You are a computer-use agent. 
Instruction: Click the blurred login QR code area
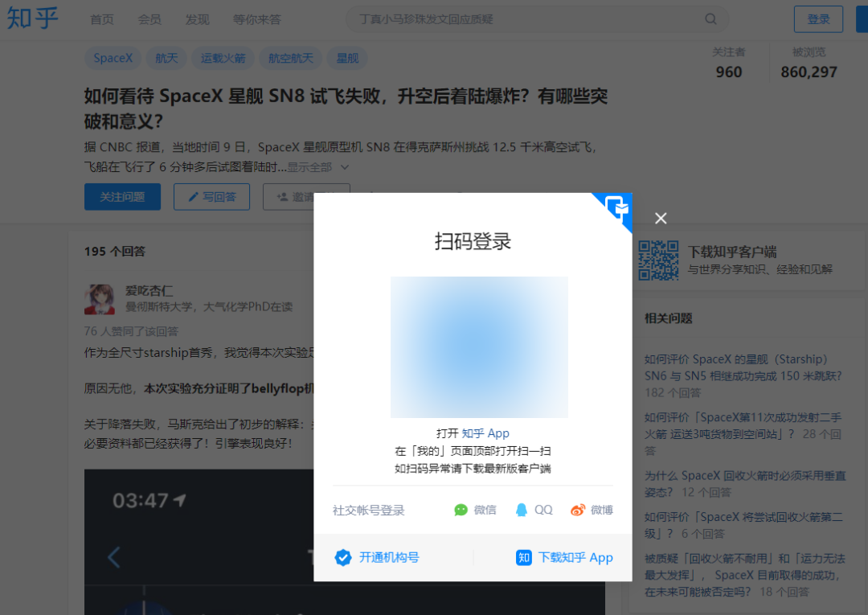coord(479,347)
